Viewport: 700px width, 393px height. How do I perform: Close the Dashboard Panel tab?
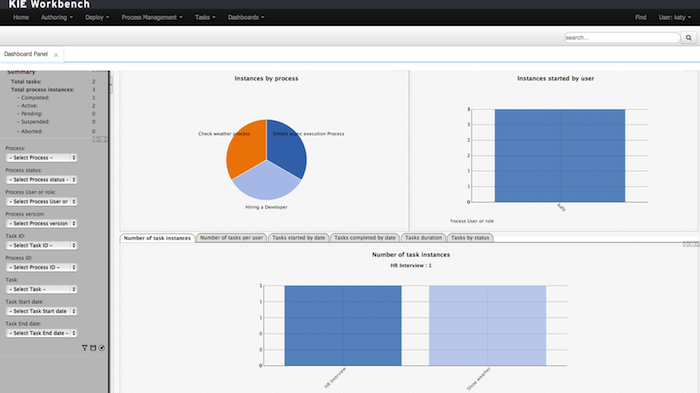[x=56, y=55]
